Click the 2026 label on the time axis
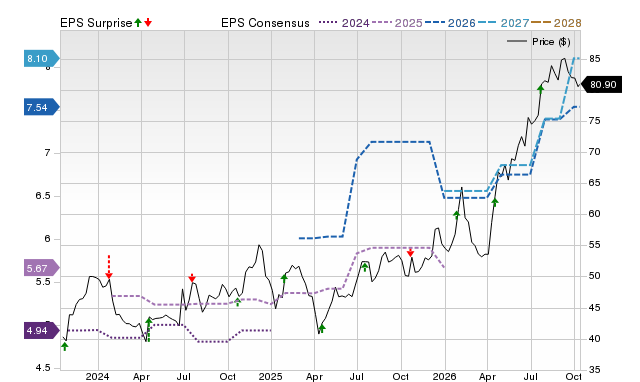Viewport: 640px width, 382px height. (444, 376)
